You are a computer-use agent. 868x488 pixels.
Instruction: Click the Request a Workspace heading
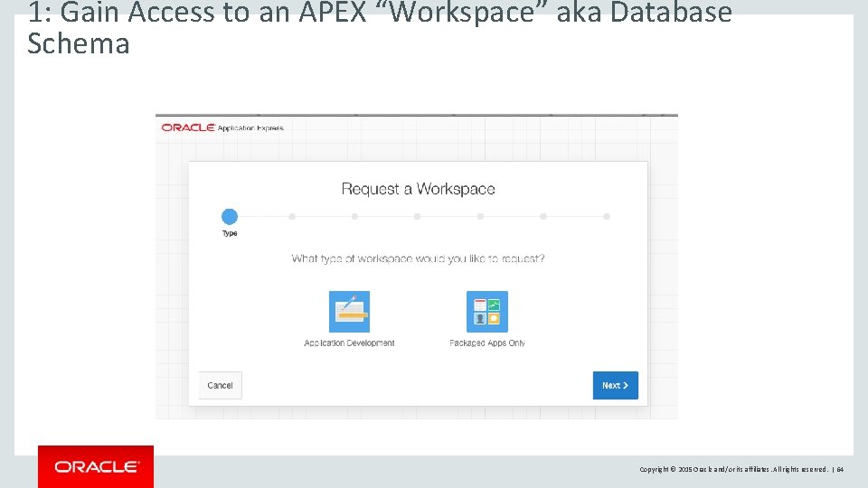418,189
